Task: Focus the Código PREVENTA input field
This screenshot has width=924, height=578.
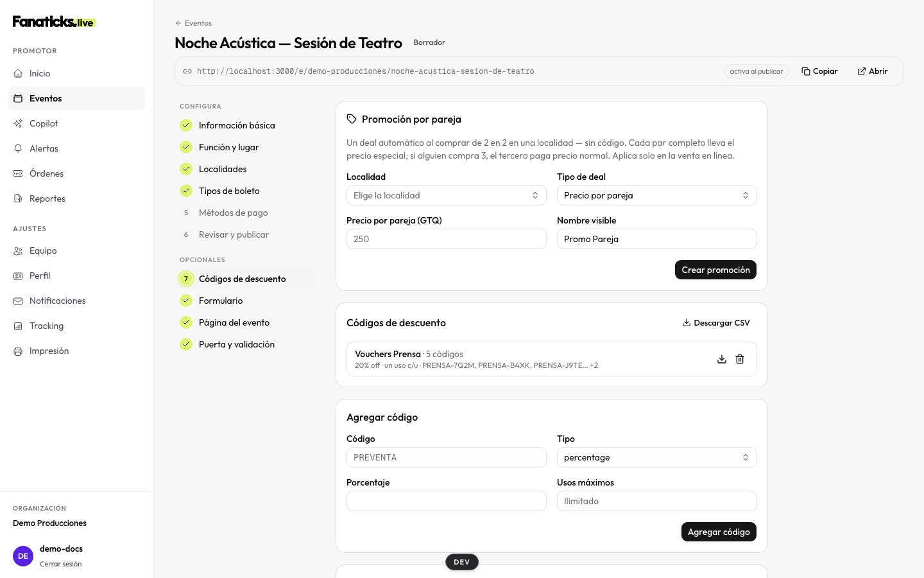Action: pos(447,457)
